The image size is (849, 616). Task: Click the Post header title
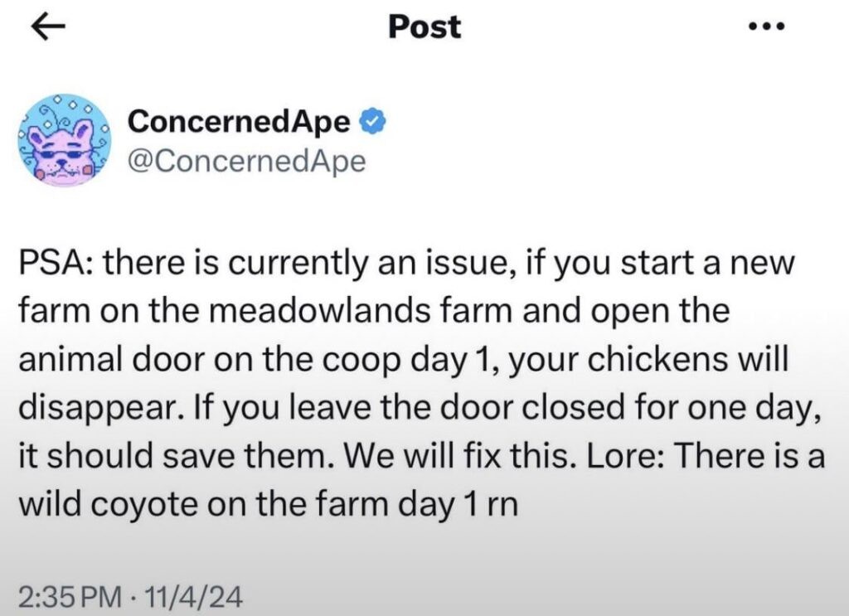[424, 27]
